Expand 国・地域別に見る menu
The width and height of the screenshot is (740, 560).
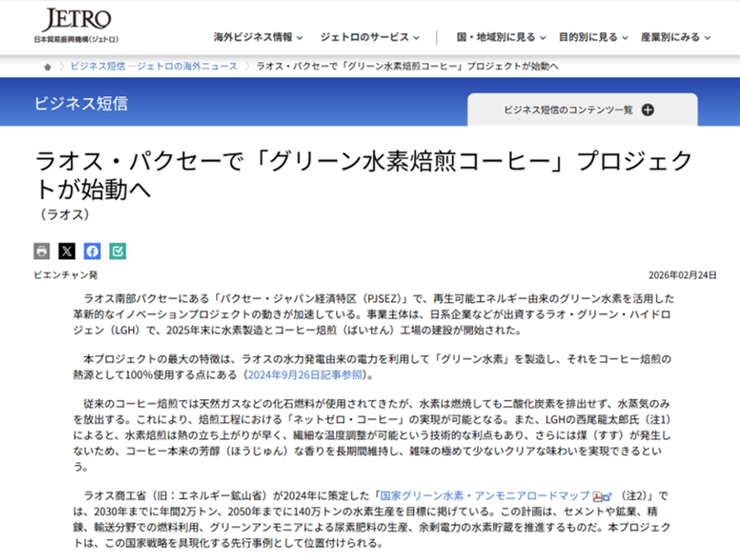coord(502,38)
